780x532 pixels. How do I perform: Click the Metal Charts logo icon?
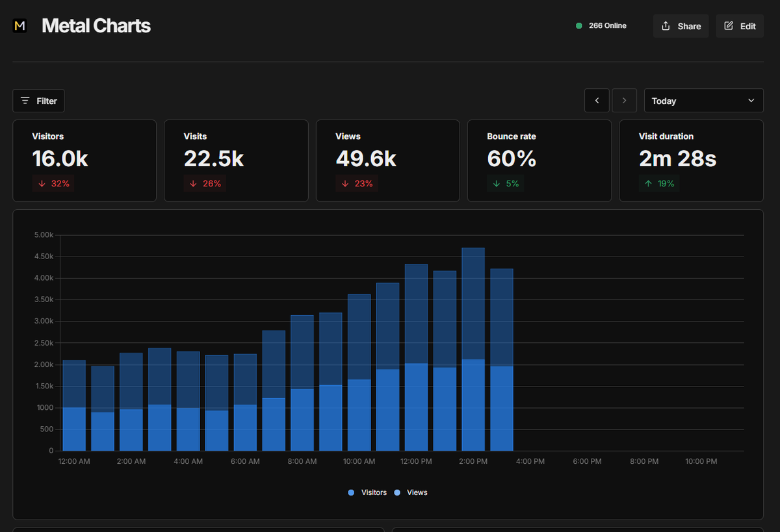click(x=19, y=25)
